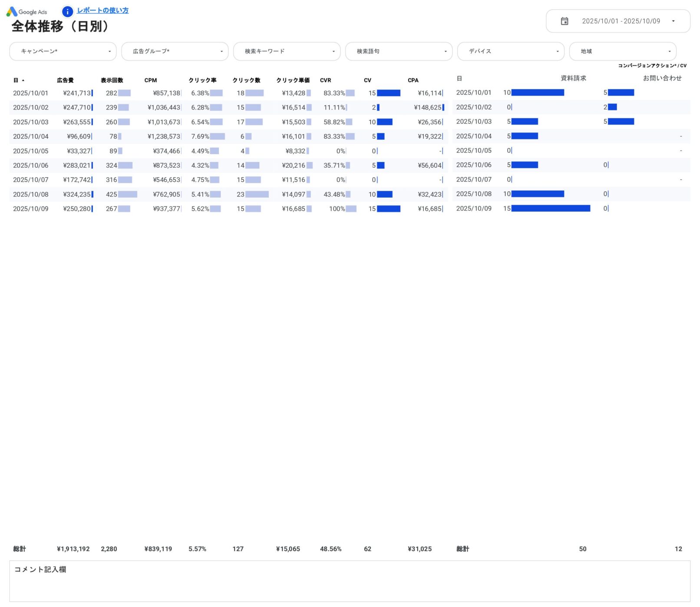700x607 pixels.
Task: Click the コンバージョンアクション*/CV label
Action: [x=652, y=66]
